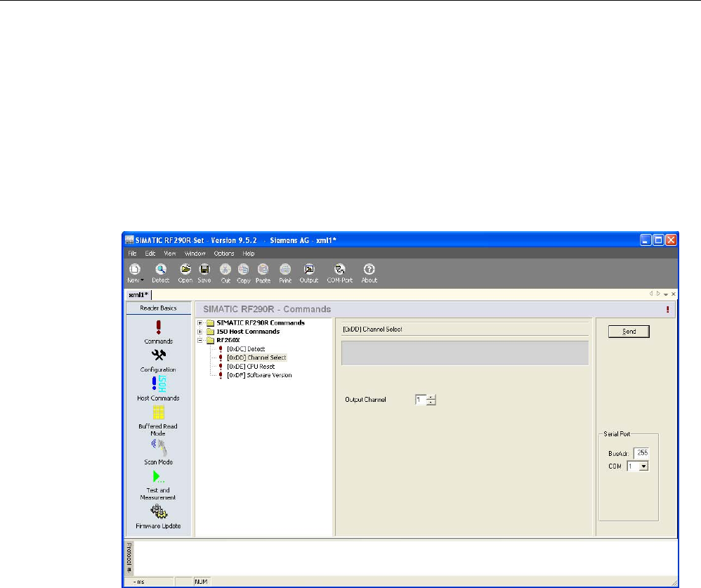Switch to the xml1* tab
This screenshot has width=701, height=588.
click(138, 294)
